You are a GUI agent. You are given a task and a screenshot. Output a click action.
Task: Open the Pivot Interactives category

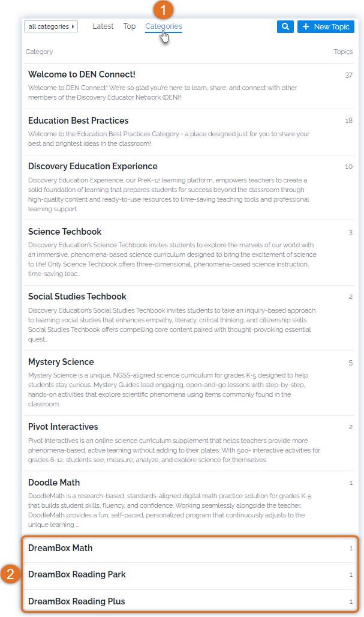tap(63, 427)
